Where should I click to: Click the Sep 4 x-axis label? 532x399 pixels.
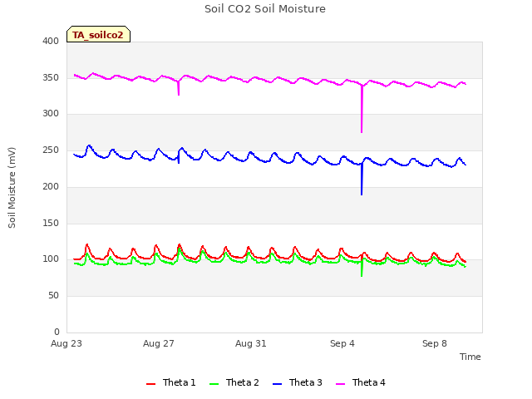click(342, 343)
